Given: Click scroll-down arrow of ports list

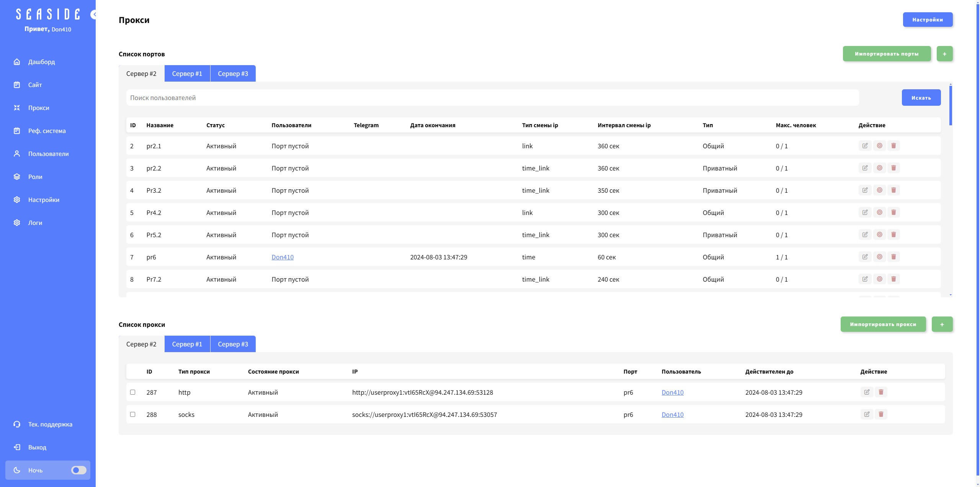Looking at the screenshot, I should click(951, 295).
